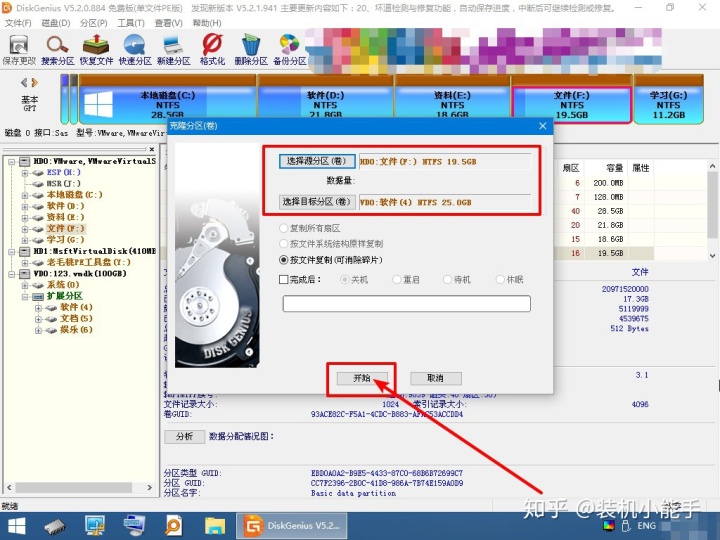Collapse the HD0 VMware disk tree node

coord(11,162)
